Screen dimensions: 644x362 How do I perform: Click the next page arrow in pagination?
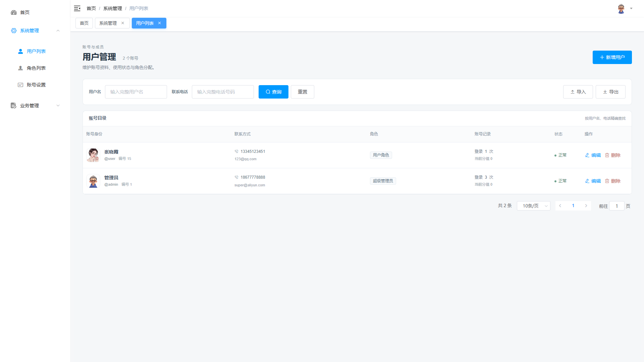[586, 206]
